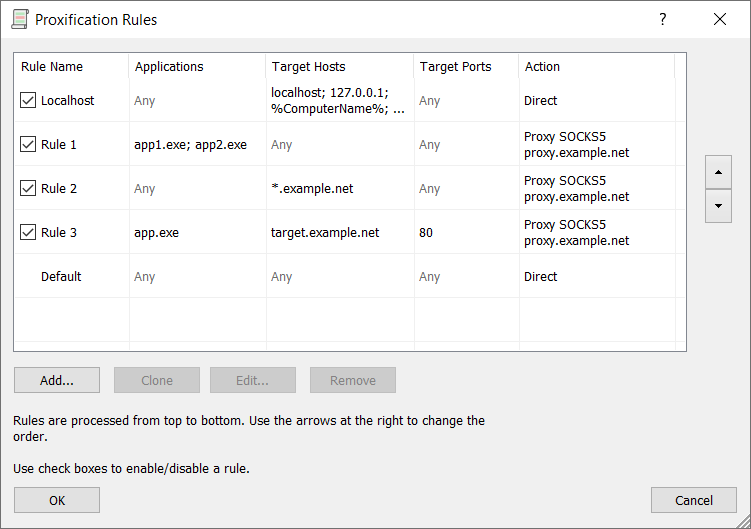Click the Proxification Rules scroll icon in title bar
Image resolution: width=751 pixels, height=529 pixels.
point(19,19)
